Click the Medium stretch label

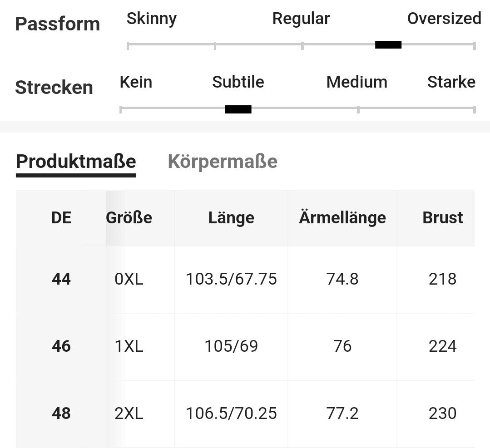coord(356,83)
